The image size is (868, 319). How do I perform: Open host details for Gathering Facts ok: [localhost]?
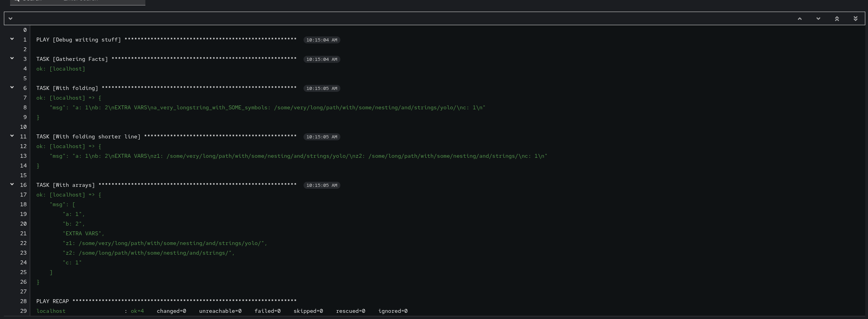pyautogui.click(x=61, y=69)
